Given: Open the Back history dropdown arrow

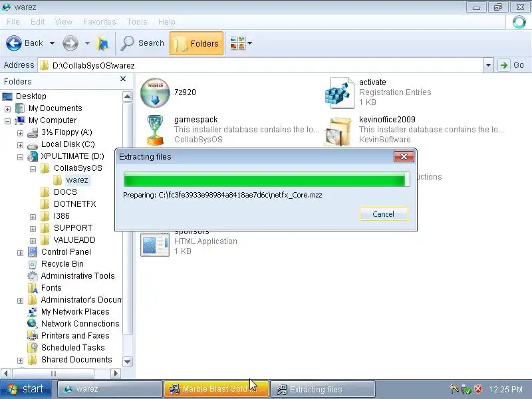Looking at the screenshot, I should pyautogui.click(x=53, y=43).
